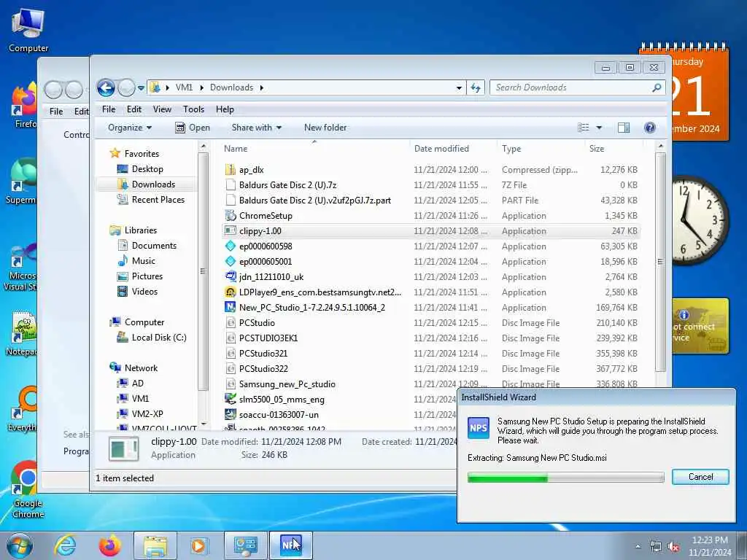Sort files by Name column header

click(x=314, y=149)
